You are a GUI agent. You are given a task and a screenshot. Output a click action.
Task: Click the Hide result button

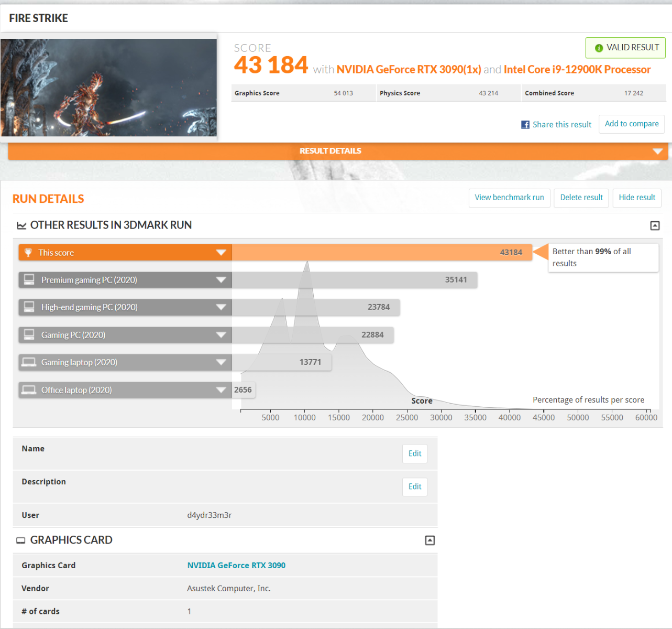(637, 198)
